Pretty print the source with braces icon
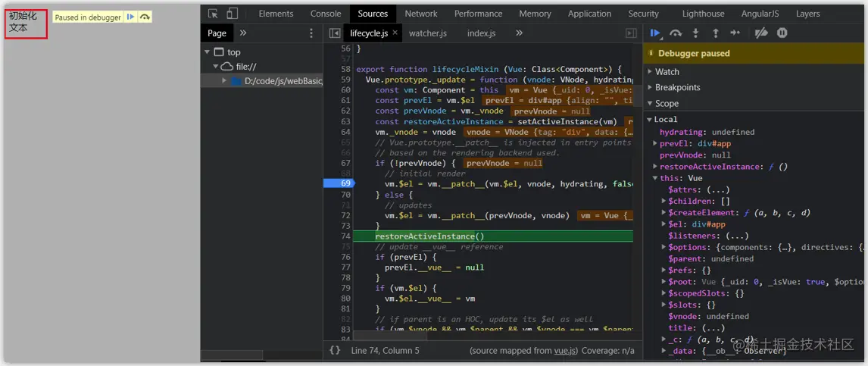868x366 pixels. [x=335, y=351]
